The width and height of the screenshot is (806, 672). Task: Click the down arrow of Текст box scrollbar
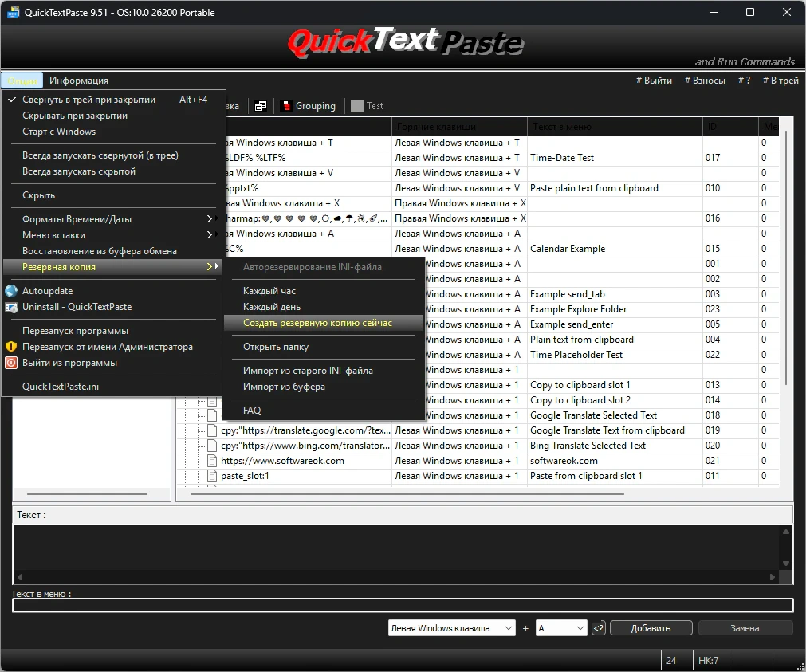click(786, 563)
